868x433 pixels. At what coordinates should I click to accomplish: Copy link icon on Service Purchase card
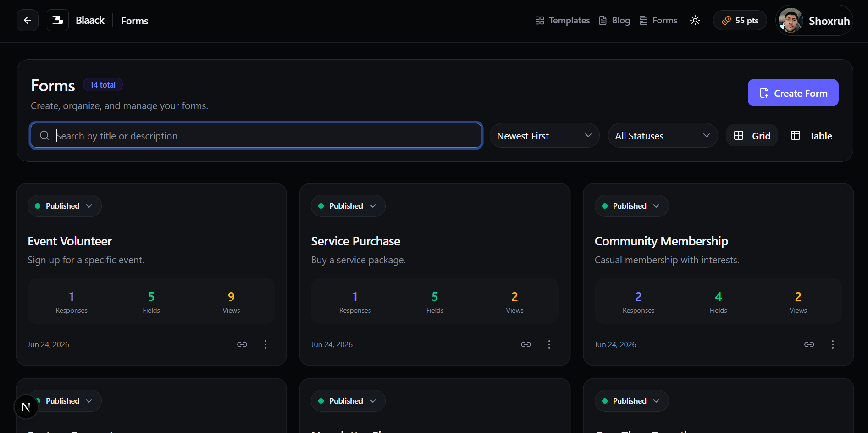pos(526,344)
